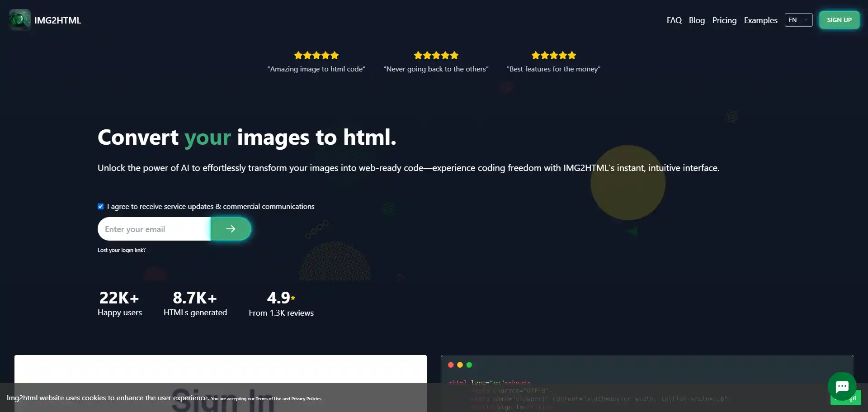
Task: Click the "From 1.3K reviews" text
Action: (281, 313)
